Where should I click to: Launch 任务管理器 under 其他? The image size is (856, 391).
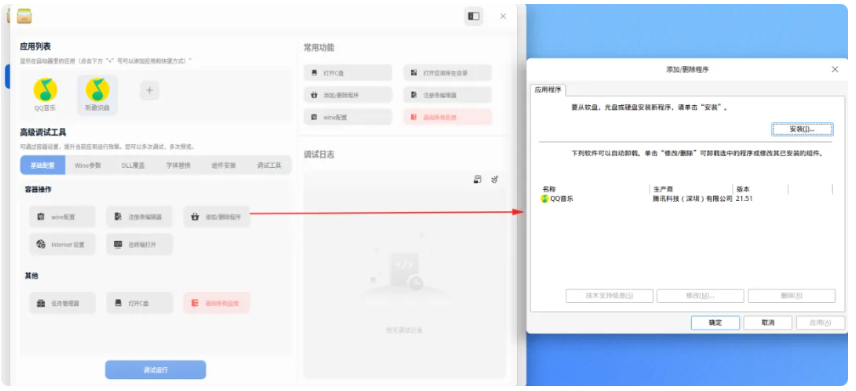[x=62, y=303]
